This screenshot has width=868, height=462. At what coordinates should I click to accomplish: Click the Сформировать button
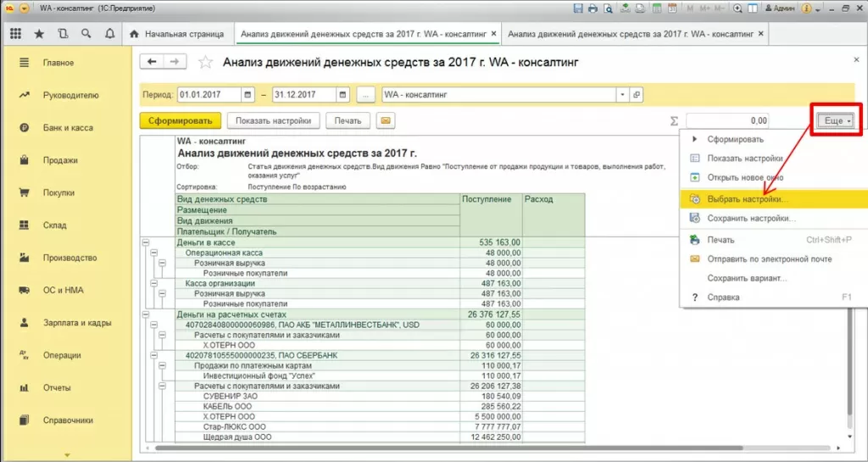pyautogui.click(x=180, y=121)
